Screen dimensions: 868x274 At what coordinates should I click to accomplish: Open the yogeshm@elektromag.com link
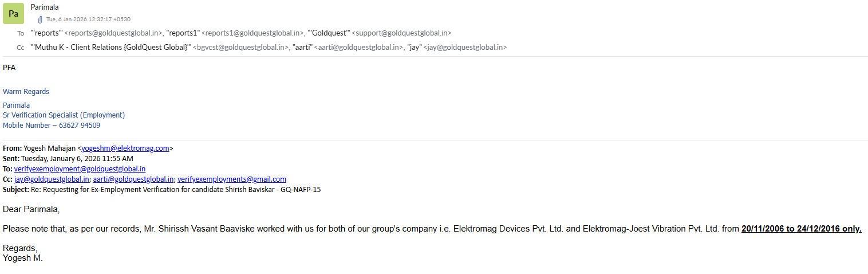[125, 148]
